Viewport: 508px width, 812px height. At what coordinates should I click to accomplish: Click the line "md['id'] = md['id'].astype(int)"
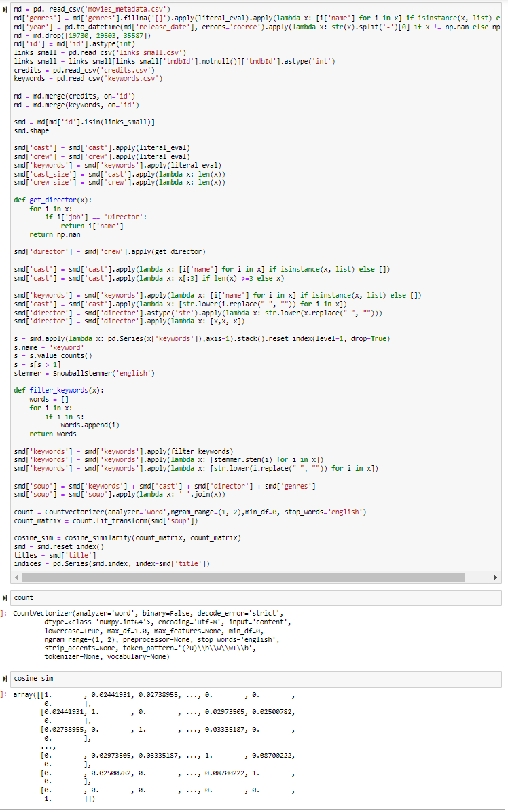click(75, 44)
